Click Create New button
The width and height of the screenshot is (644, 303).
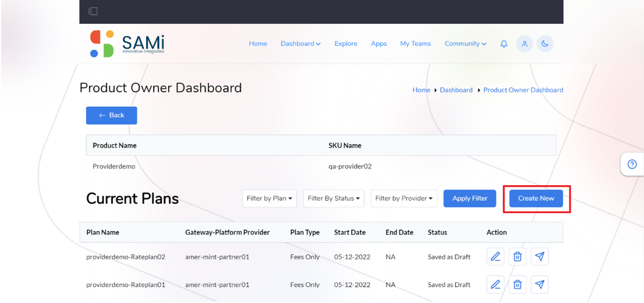(536, 199)
